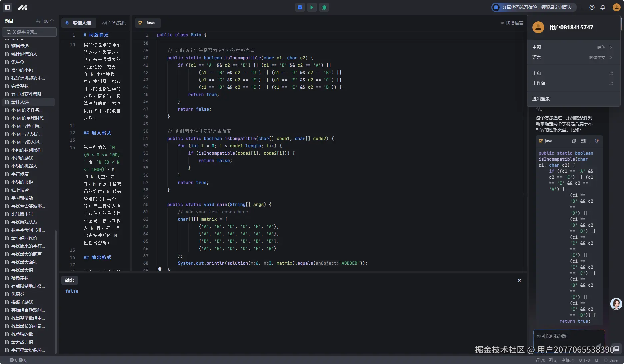Image resolution: width=624 pixels, height=364 pixels.
Task: Switch to the 平台提供 tab
Action: coord(114,23)
